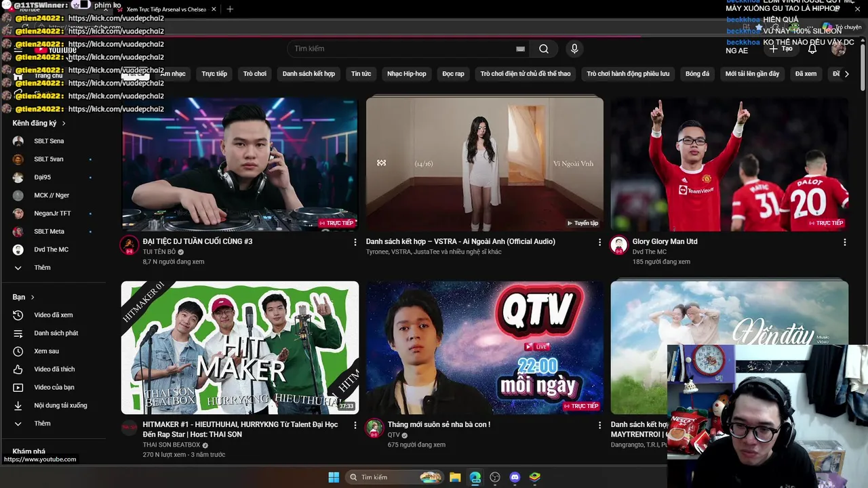The image size is (868, 488).
Task: Open more options for the VSTRA mix
Action: (599, 242)
